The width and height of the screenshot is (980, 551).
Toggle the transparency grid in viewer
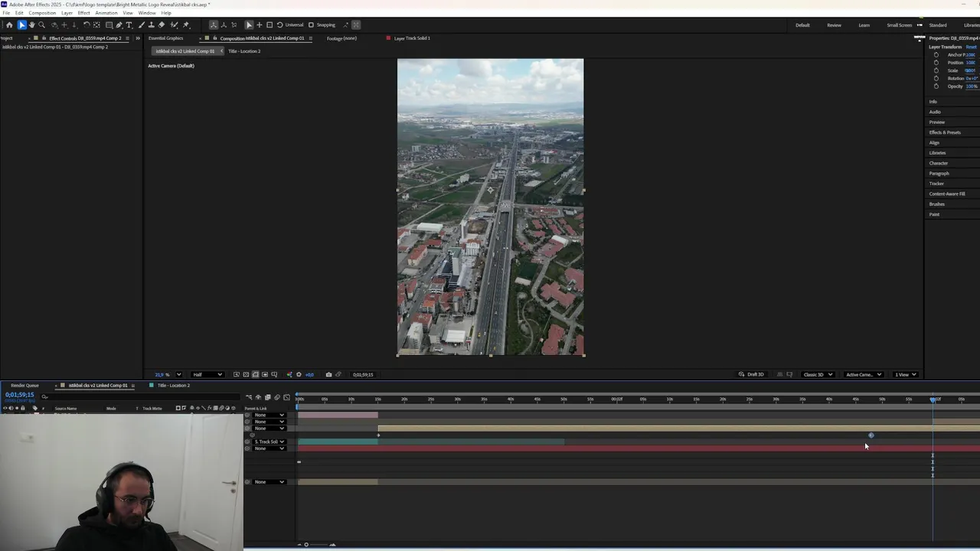246,375
